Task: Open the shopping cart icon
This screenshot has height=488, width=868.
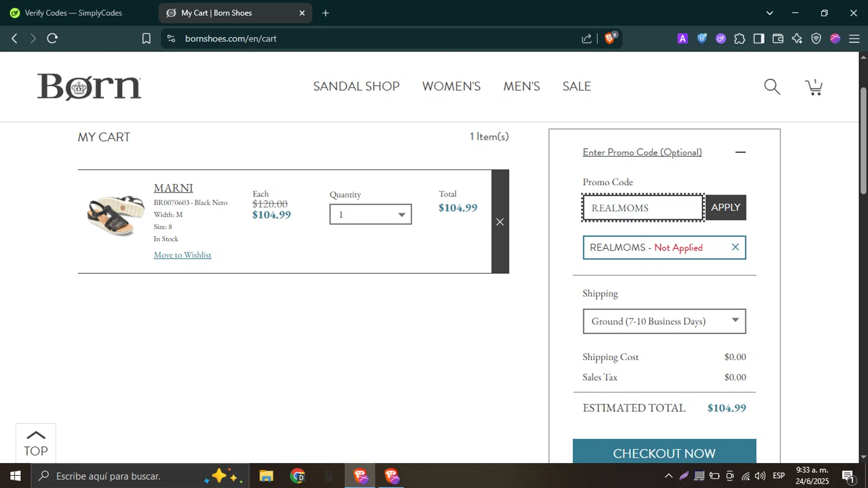Action: (814, 87)
